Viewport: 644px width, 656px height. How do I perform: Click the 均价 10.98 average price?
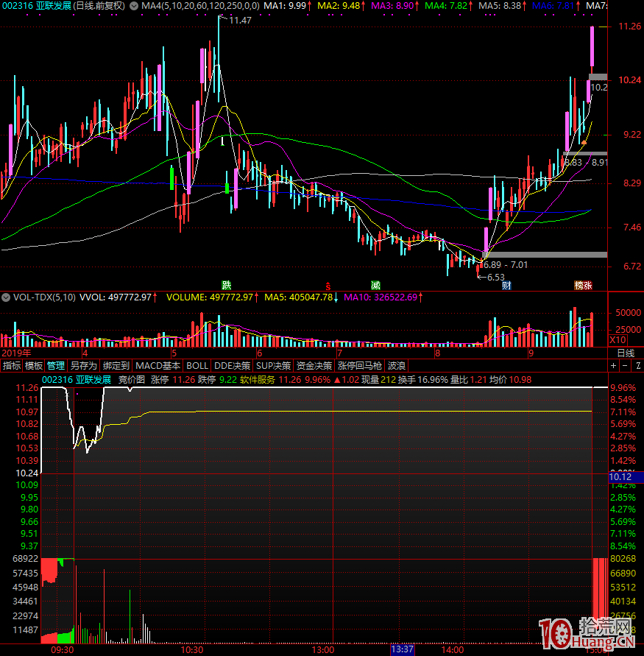pyautogui.click(x=510, y=380)
